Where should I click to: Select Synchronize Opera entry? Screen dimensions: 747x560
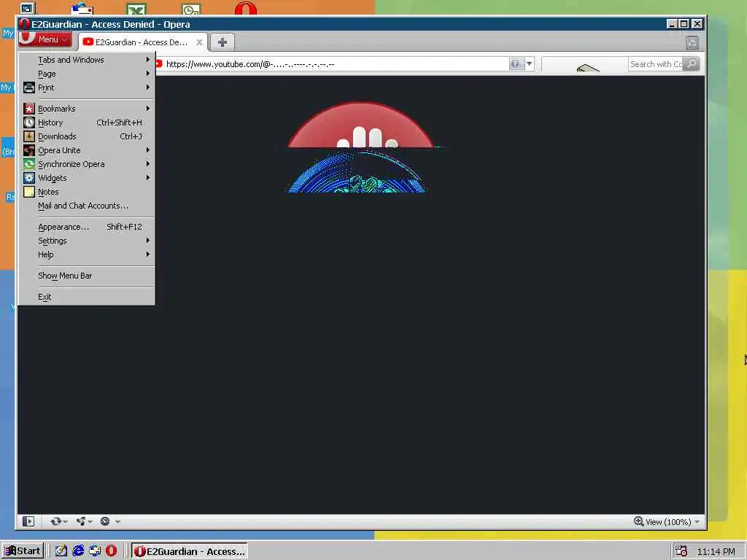click(86, 164)
